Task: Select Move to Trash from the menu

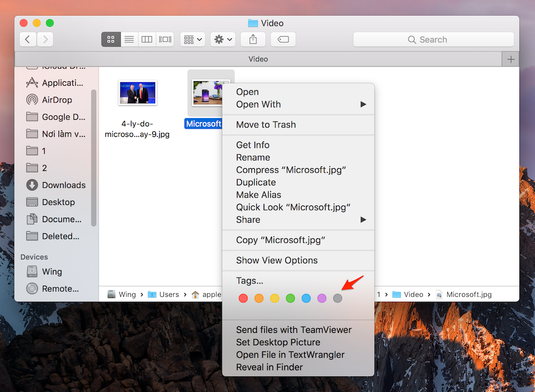Action: [x=265, y=124]
